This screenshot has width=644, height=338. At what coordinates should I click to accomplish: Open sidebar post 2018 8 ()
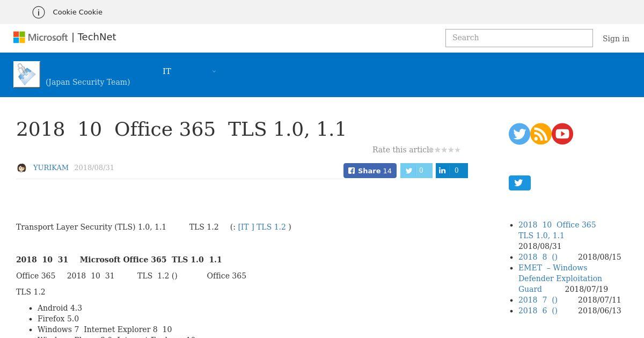pyautogui.click(x=538, y=257)
